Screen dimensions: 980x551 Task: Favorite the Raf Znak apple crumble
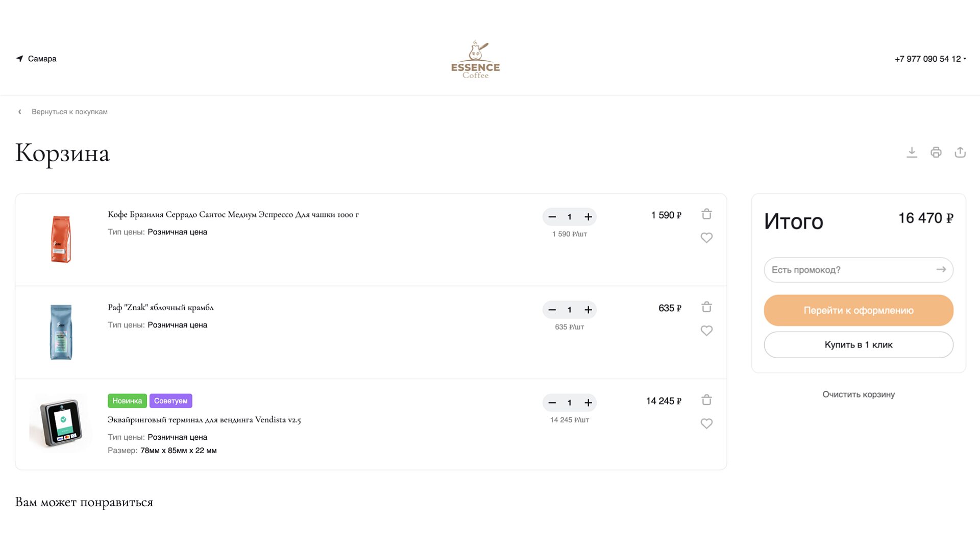(706, 331)
